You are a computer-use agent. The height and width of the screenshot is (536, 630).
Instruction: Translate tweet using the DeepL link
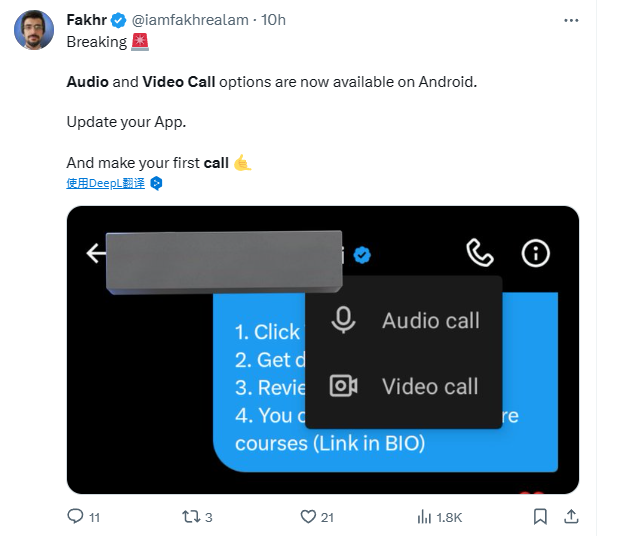105,183
